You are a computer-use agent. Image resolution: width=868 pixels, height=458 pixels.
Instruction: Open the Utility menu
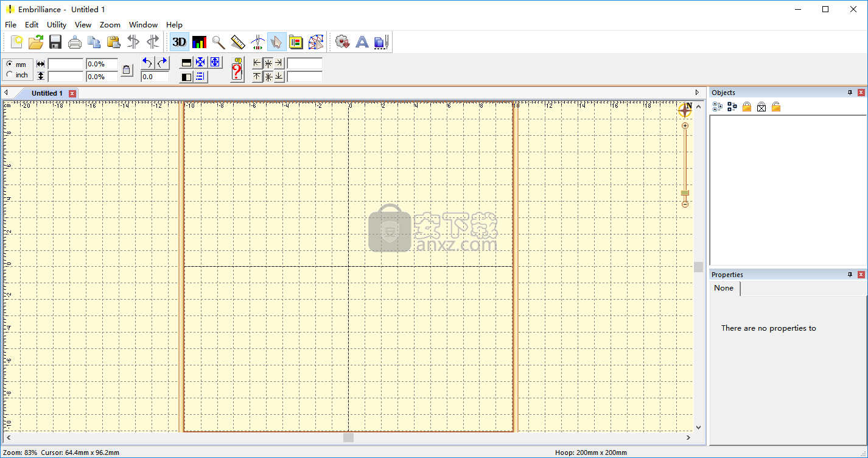pyautogui.click(x=57, y=24)
